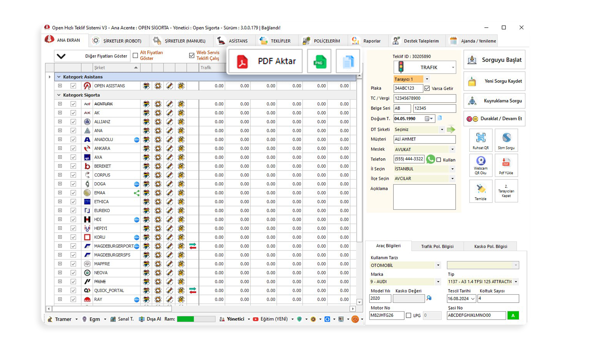
Task: Click the red-green transfer arrows in MAGDEBURGERPORT row
Action: tap(193, 246)
